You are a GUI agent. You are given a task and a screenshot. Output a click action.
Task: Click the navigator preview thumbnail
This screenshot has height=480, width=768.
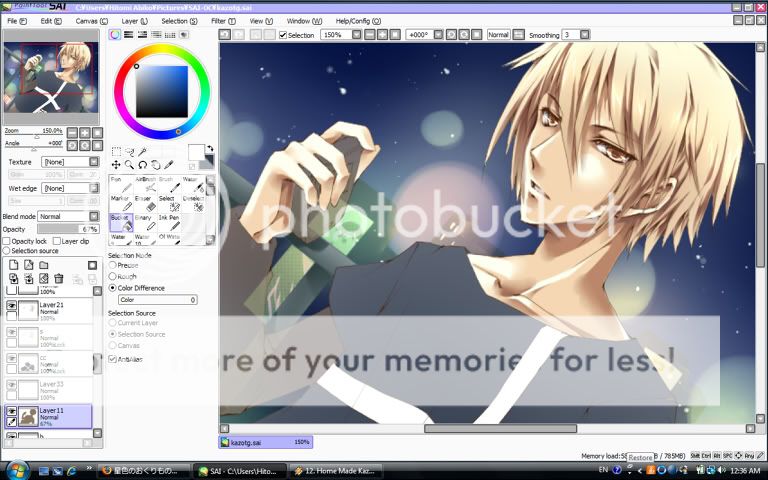pos(51,77)
